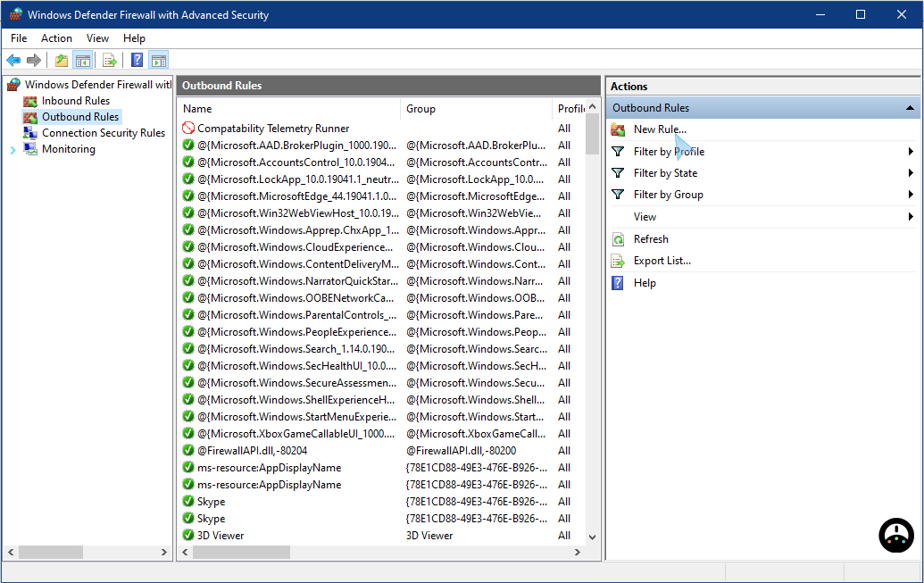Select the @{Microsoft.XboxGameCallableUI_1000.... rule
The image size is (924, 583).
click(x=296, y=434)
